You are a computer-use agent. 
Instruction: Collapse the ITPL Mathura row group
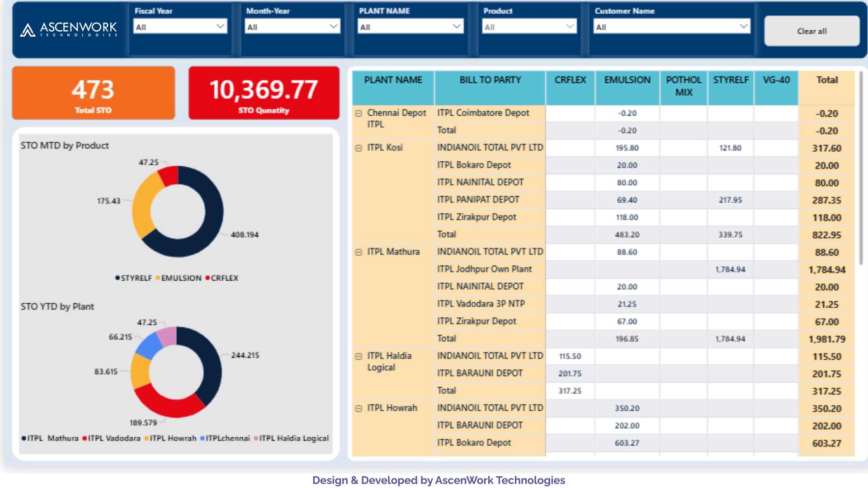click(359, 252)
